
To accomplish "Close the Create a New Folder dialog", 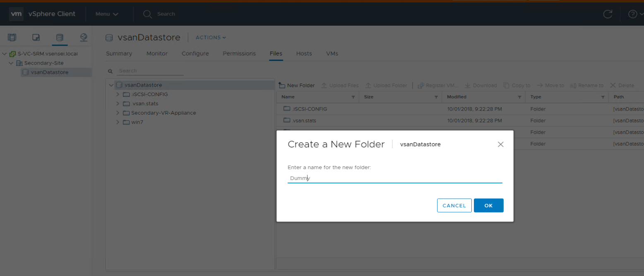I will 500,144.
